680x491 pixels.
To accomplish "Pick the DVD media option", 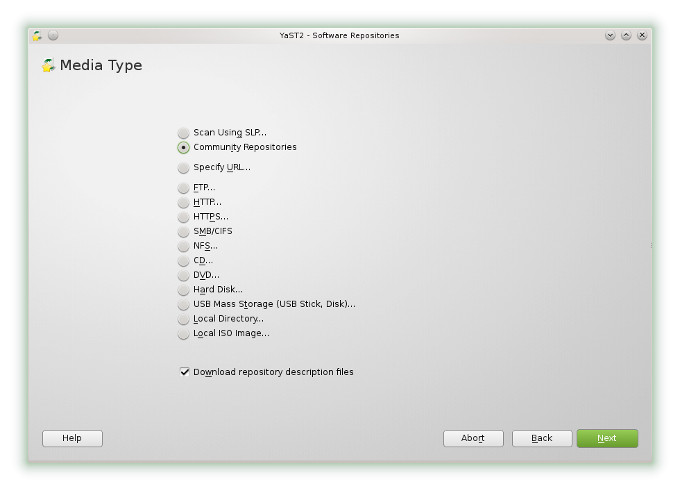I will click(x=183, y=275).
